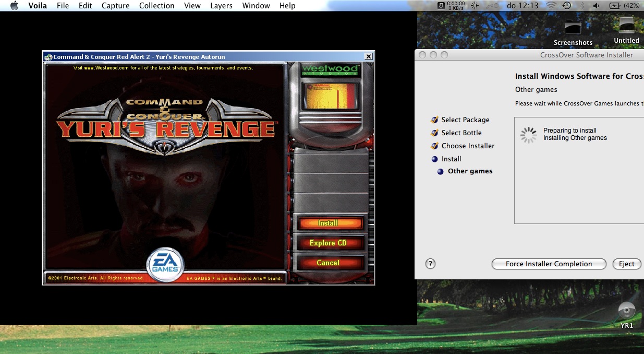Click the clock showing do 12:13
This screenshot has width=644, height=354.
[x=522, y=6]
